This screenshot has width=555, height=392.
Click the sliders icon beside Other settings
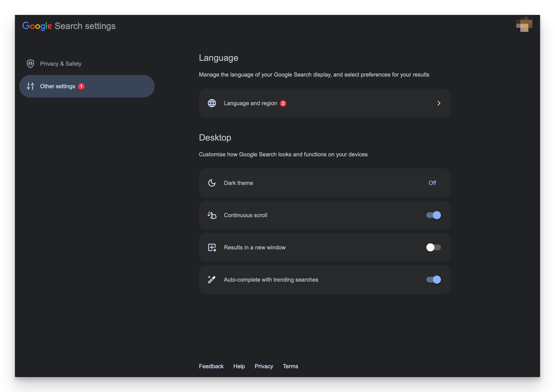tap(30, 86)
